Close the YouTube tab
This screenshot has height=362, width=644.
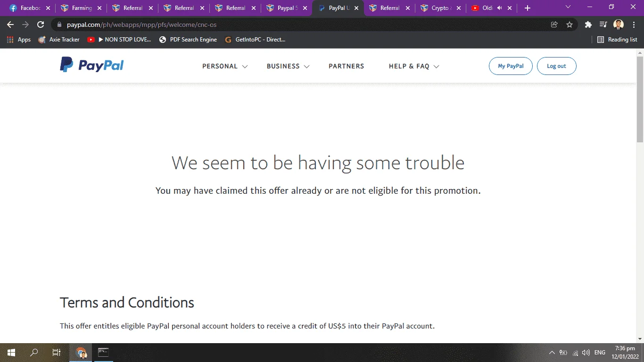click(509, 8)
